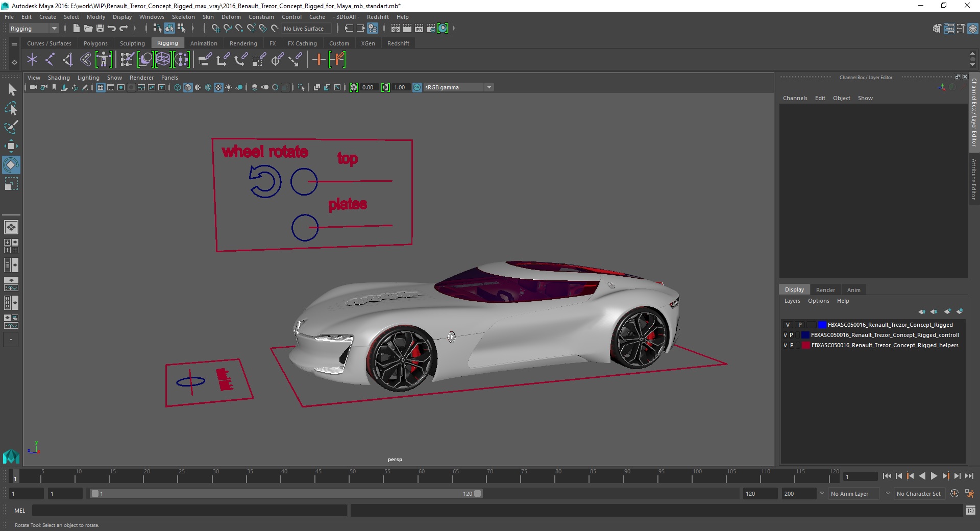Click go to start of playback range
The image size is (980, 531).
tap(887, 476)
